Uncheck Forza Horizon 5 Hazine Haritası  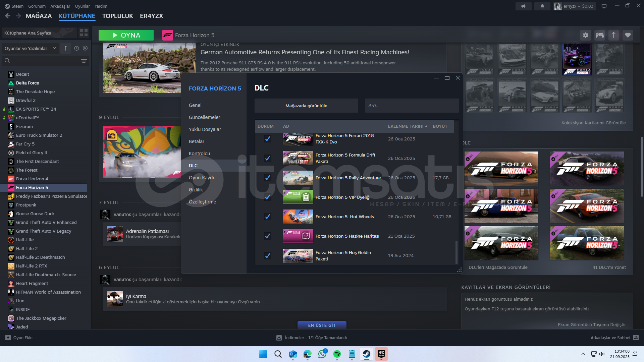pyautogui.click(x=267, y=236)
